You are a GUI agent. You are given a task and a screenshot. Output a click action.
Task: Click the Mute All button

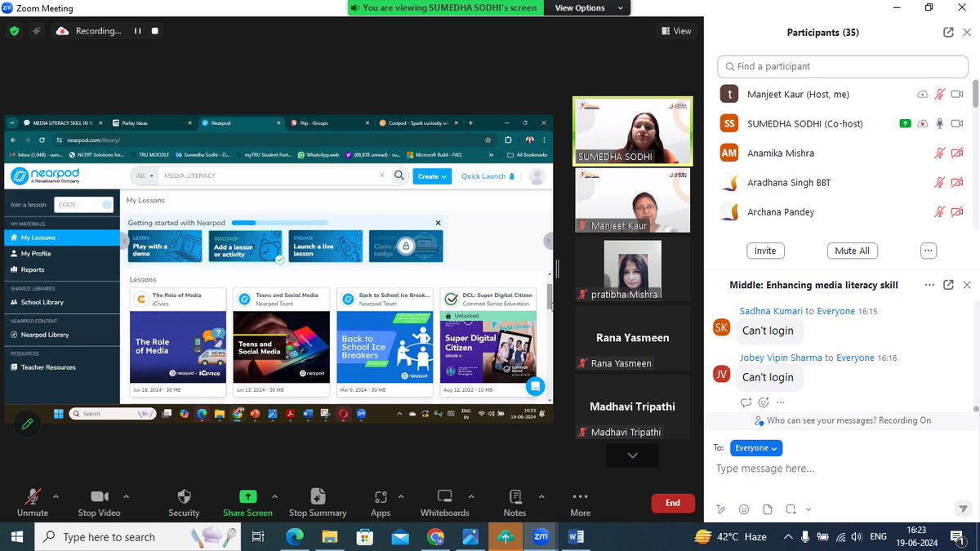(x=852, y=251)
